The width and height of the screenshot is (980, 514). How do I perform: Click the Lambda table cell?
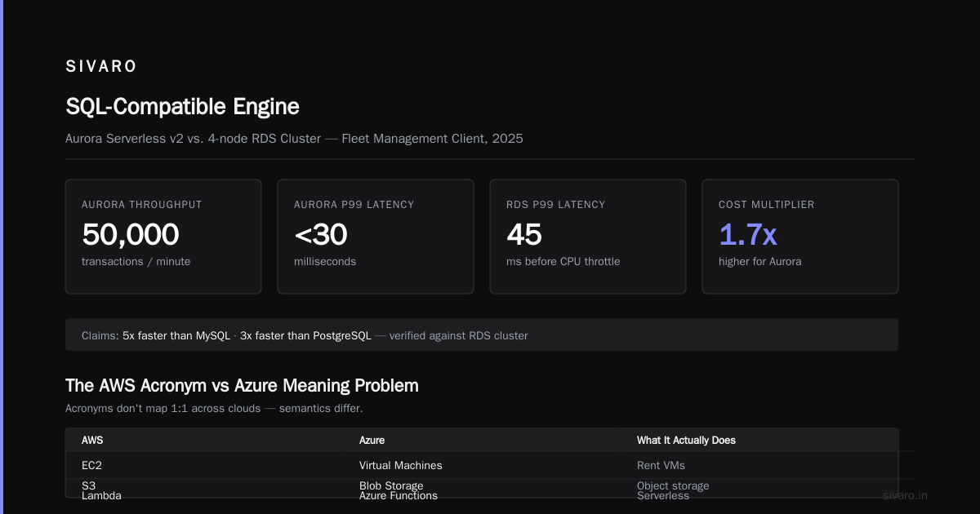click(101, 495)
